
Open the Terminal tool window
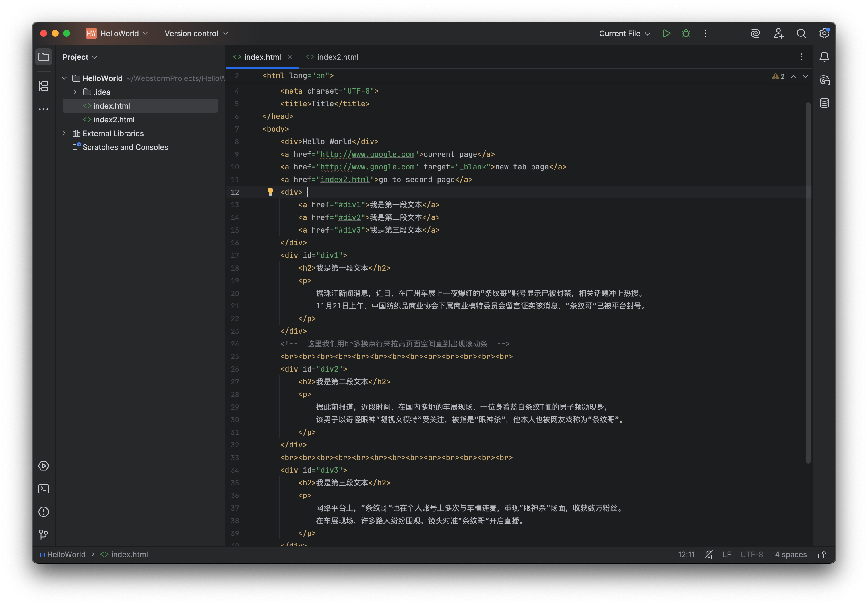[x=43, y=489]
